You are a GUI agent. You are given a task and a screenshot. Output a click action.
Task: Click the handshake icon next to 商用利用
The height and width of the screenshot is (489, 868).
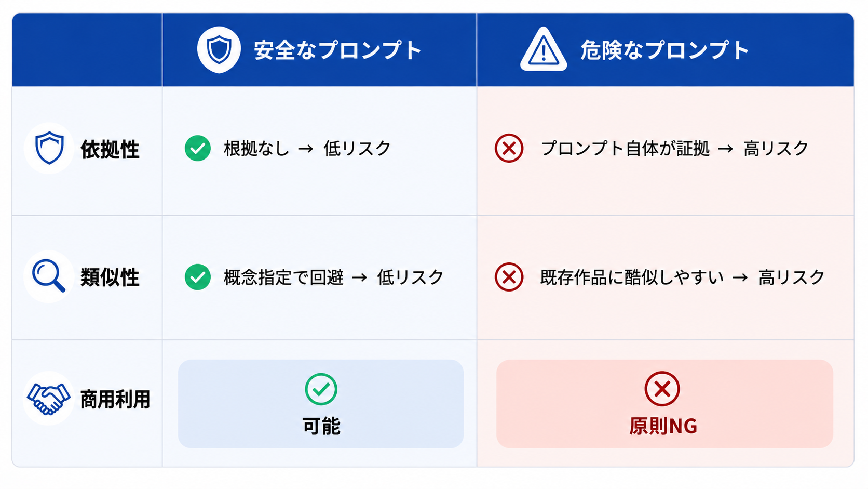click(x=48, y=399)
